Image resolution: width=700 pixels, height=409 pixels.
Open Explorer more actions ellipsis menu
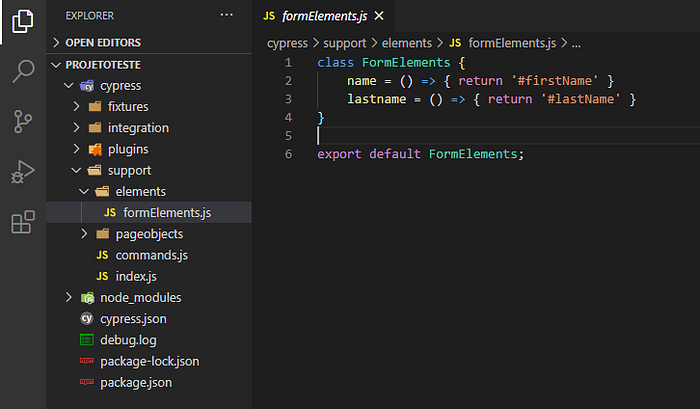coord(226,15)
